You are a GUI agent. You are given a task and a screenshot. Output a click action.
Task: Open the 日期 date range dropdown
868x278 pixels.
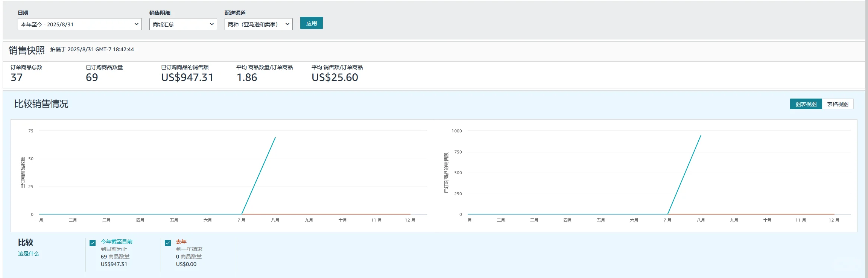79,24
